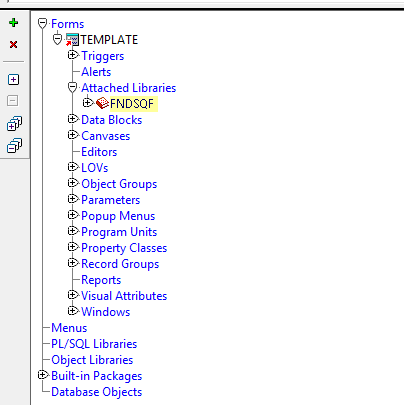Select the highlighted FNDSQF library
This screenshot has height=405, width=404.
(132, 104)
